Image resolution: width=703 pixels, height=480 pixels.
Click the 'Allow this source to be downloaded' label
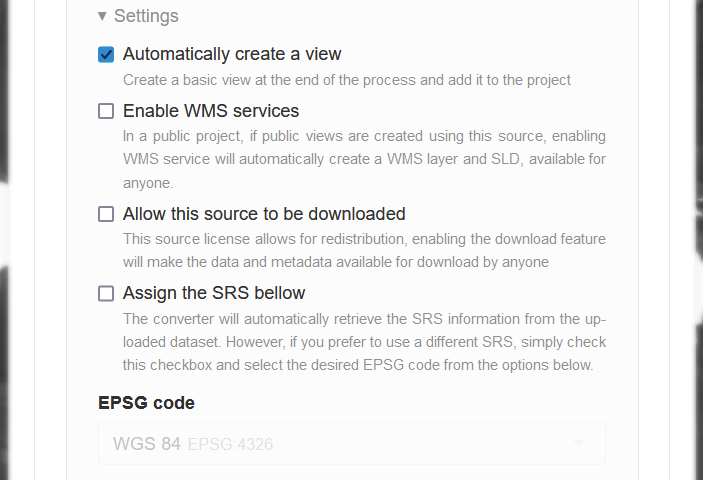click(264, 214)
